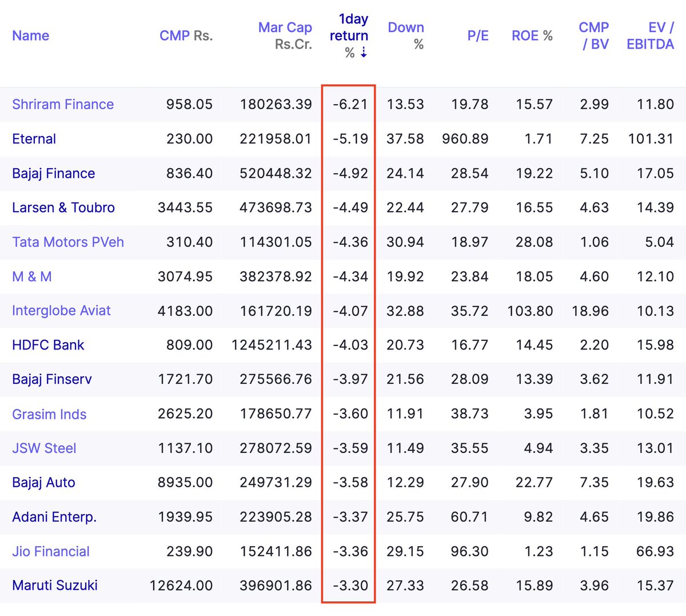The width and height of the screenshot is (686, 616).
Task: Select Maruti Suzuki 1day return -3.30
Action: click(350, 586)
